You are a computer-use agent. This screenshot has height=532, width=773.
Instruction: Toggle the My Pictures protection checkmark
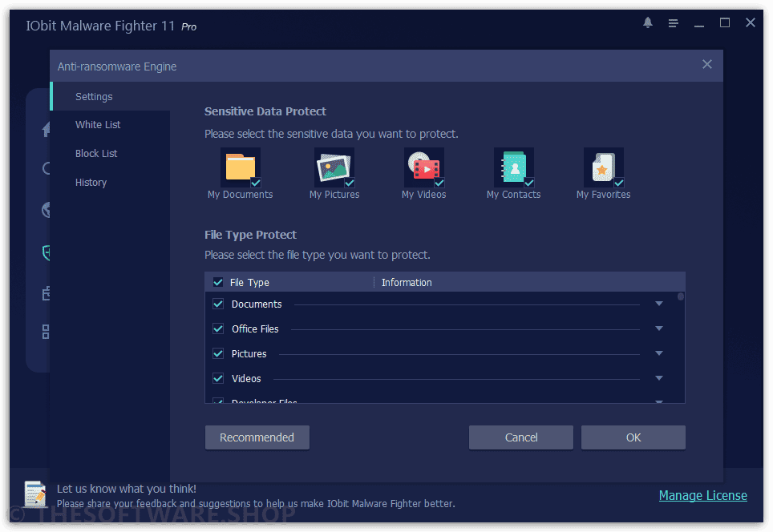350,183
